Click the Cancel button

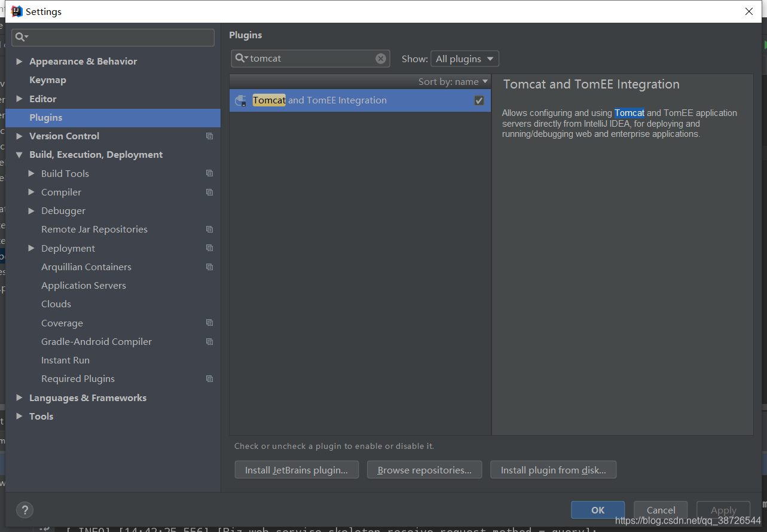click(661, 510)
